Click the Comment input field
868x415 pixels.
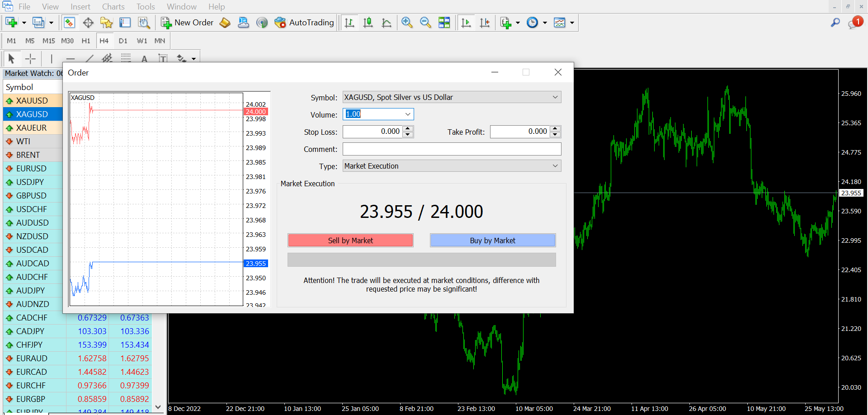click(452, 149)
